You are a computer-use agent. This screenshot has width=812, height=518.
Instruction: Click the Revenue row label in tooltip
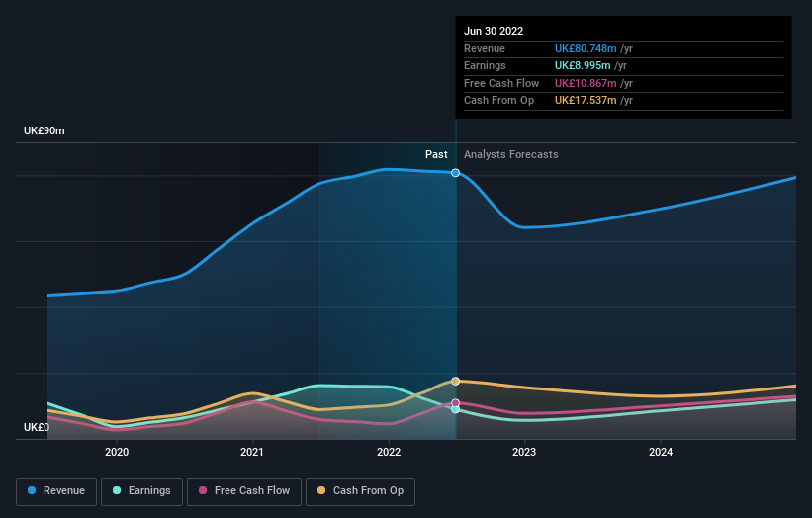485,48
